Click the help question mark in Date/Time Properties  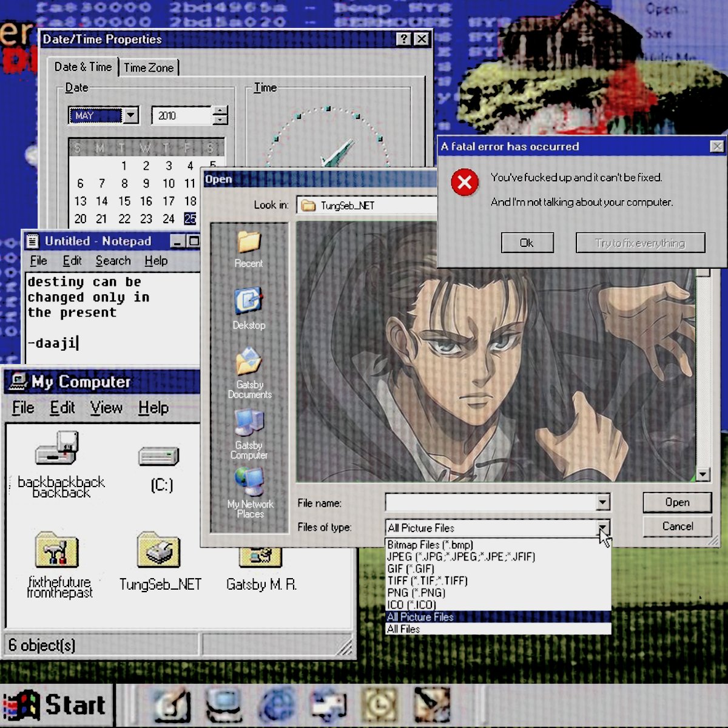[403, 39]
